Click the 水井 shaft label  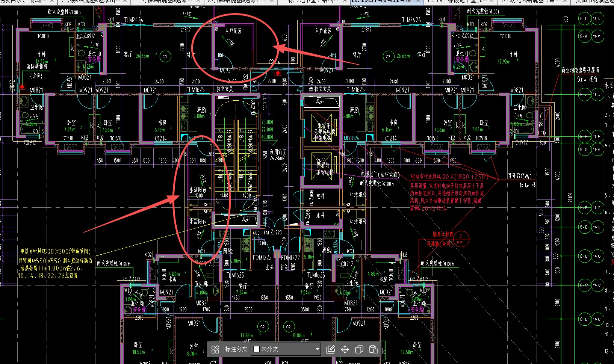point(320,216)
